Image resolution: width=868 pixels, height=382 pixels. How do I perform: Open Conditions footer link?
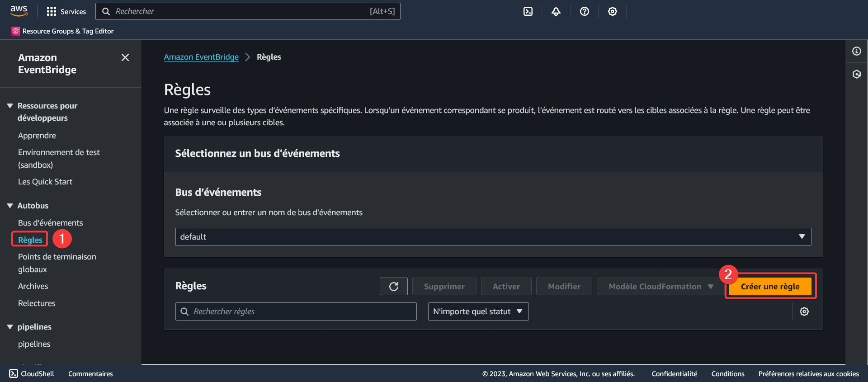(x=728, y=374)
